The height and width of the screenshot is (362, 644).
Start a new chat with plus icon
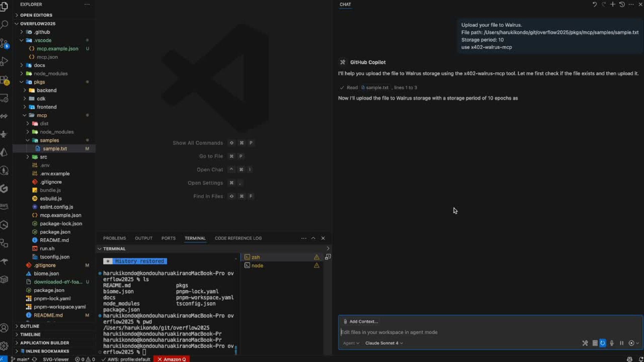[x=612, y=4]
